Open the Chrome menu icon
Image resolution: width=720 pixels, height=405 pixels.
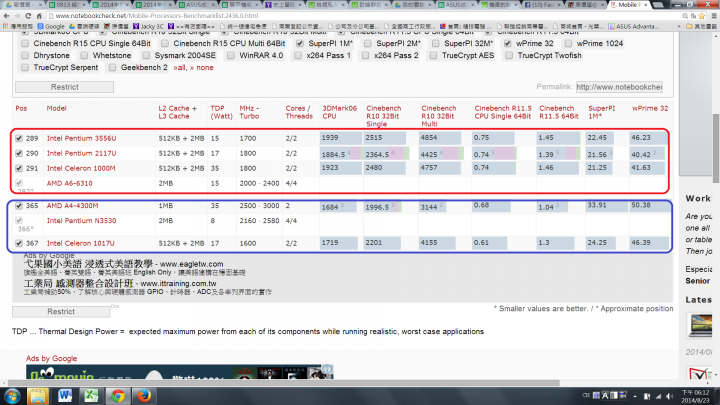click(714, 16)
